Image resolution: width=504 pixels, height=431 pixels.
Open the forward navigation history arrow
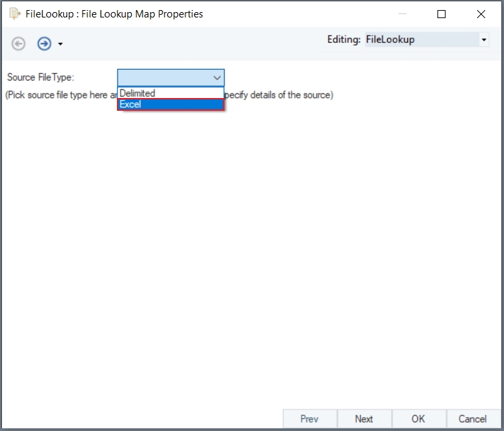pos(60,44)
